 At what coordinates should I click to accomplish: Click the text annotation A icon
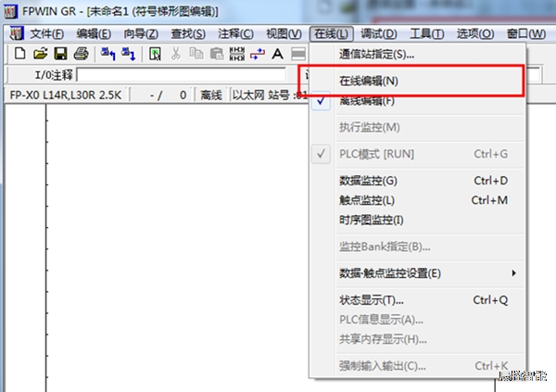pyautogui.click(x=276, y=54)
